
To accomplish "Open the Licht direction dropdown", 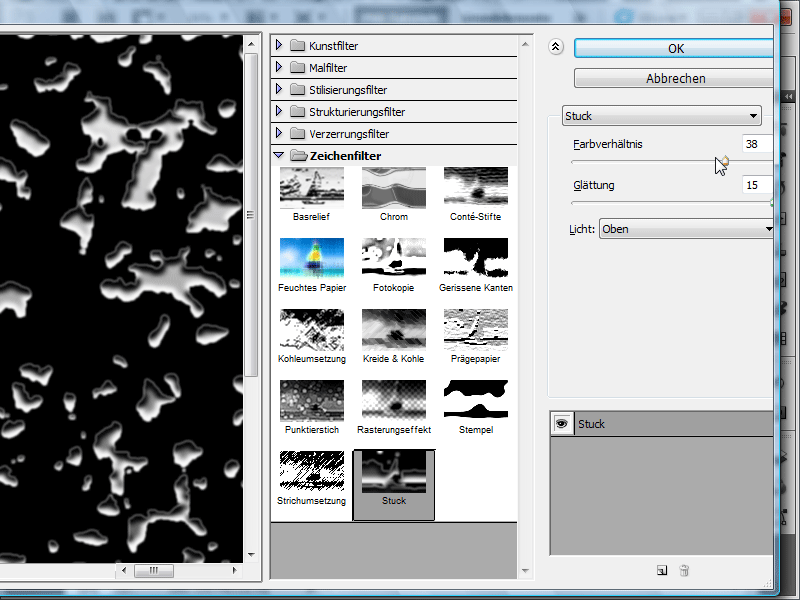I will pos(686,229).
